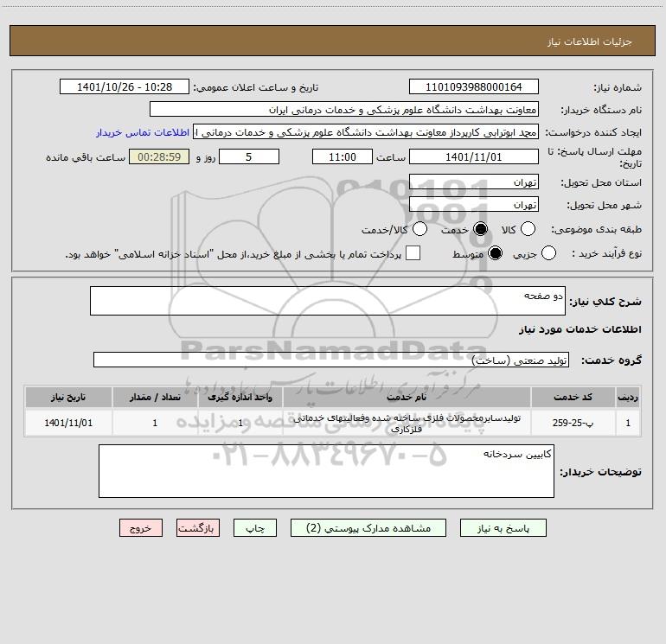Toggle the اسناد خزانه اسلامی payment checkbox
The image size is (666, 644).
(413, 253)
